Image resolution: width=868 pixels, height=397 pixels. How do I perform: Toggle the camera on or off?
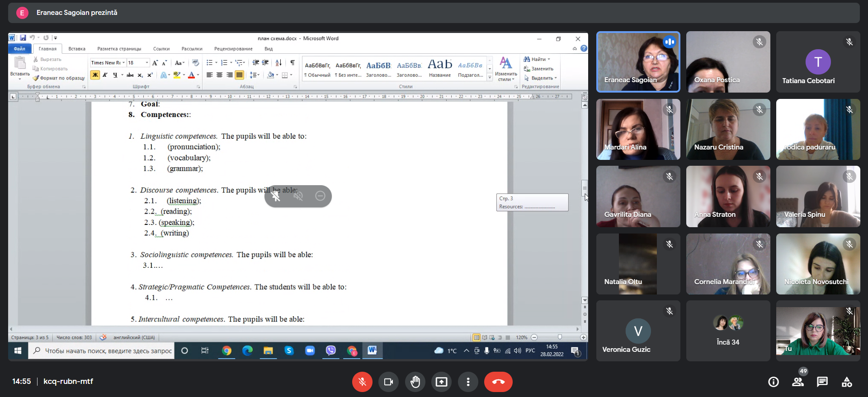tap(388, 382)
